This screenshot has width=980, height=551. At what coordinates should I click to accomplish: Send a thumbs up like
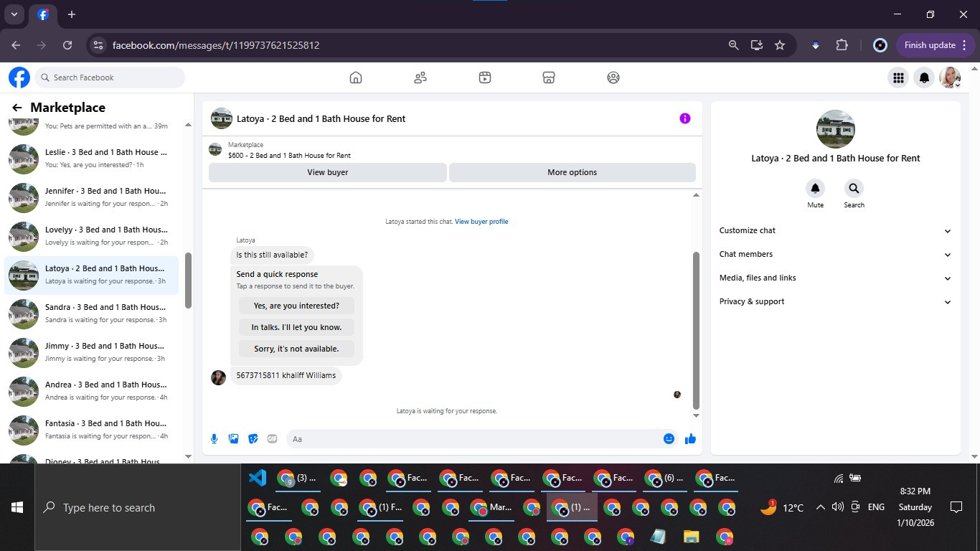click(690, 439)
